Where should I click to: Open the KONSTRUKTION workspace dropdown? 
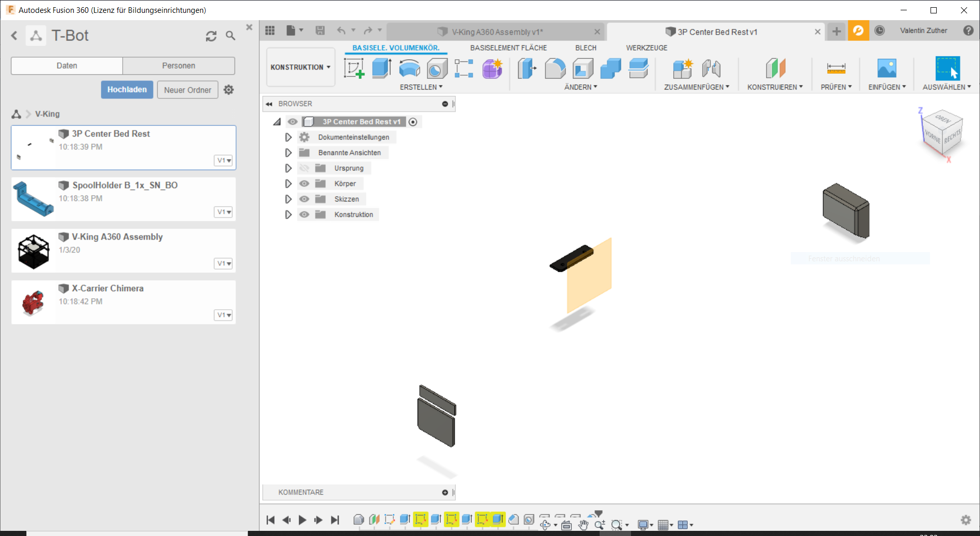coord(301,67)
